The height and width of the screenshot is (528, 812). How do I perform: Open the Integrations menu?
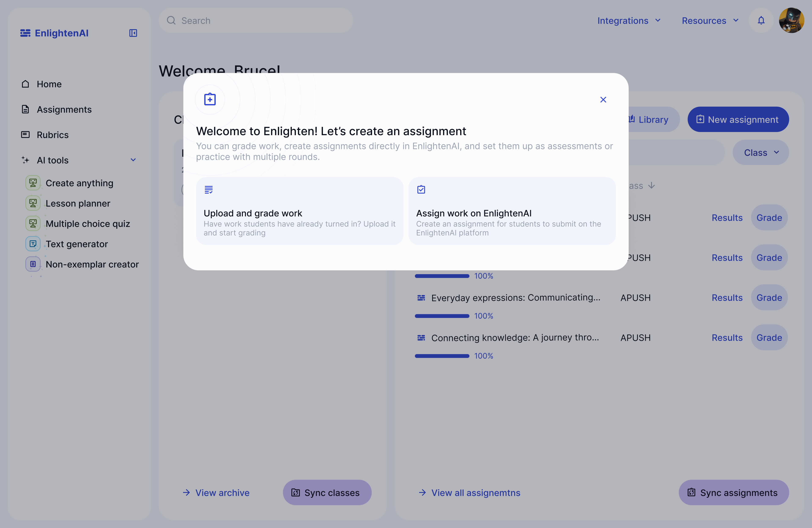tap(629, 21)
